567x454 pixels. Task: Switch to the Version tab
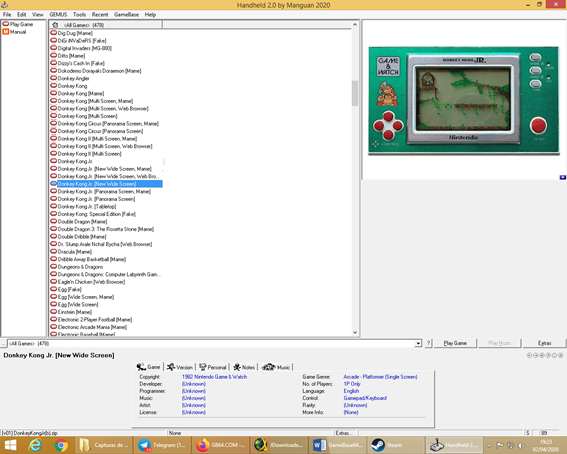(180, 367)
